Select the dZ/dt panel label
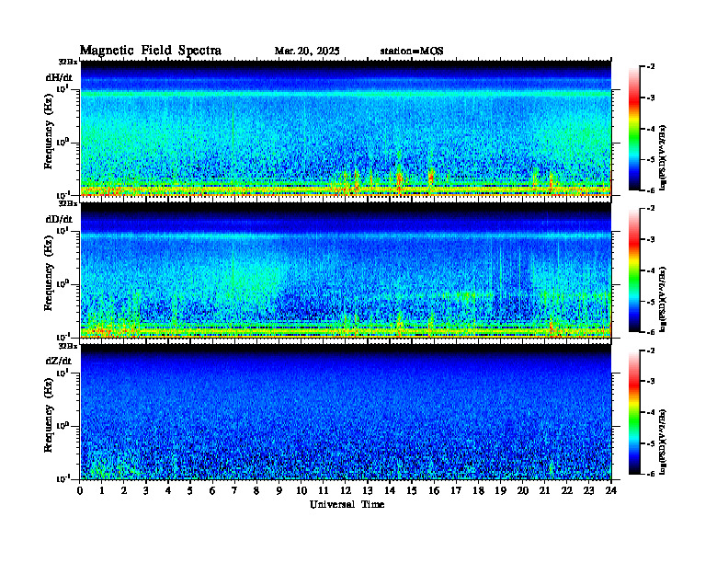 click(x=59, y=361)
